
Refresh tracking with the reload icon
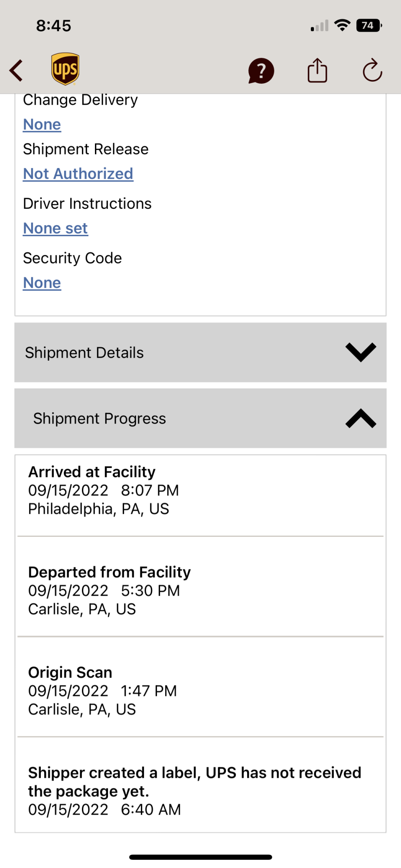coord(372,70)
